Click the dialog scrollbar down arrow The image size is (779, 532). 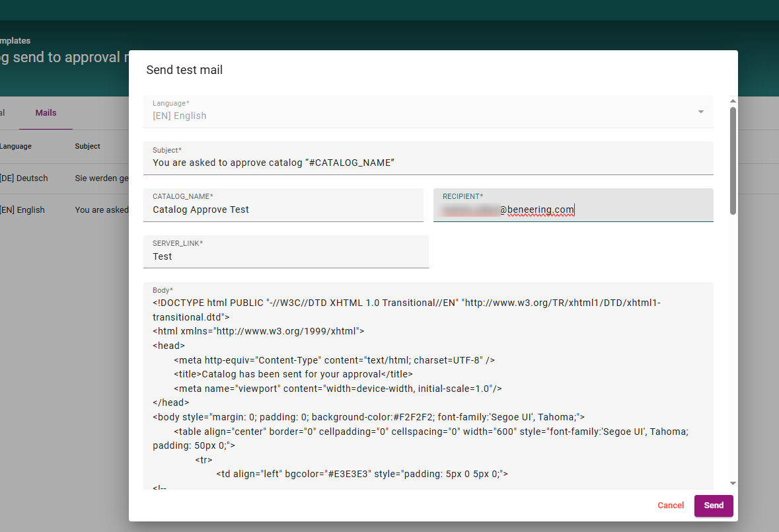[x=733, y=484]
